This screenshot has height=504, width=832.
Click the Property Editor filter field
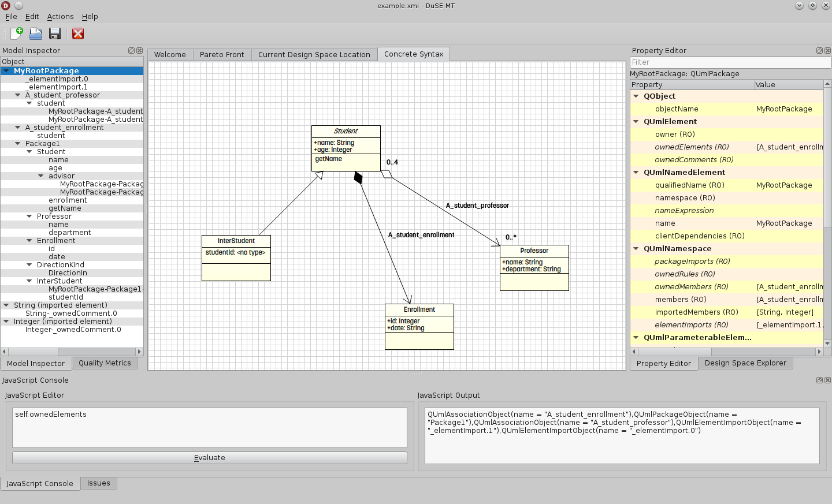(729, 62)
